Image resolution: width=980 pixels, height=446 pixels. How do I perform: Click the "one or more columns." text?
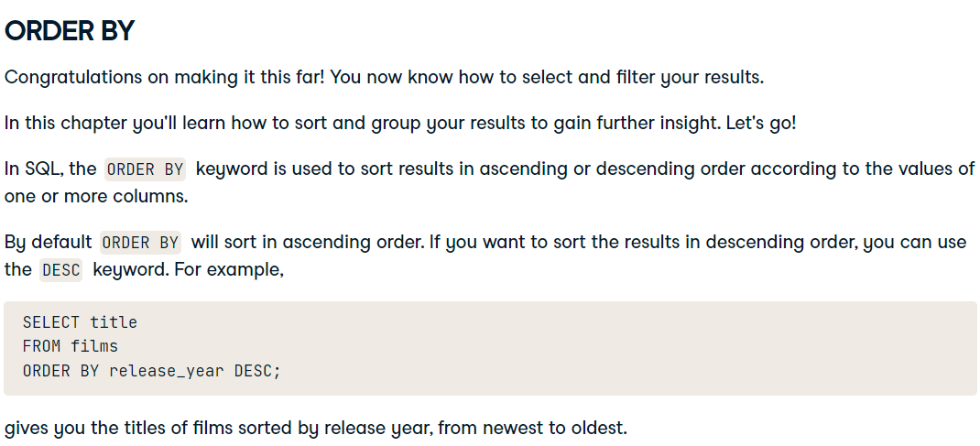tap(96, 196)
